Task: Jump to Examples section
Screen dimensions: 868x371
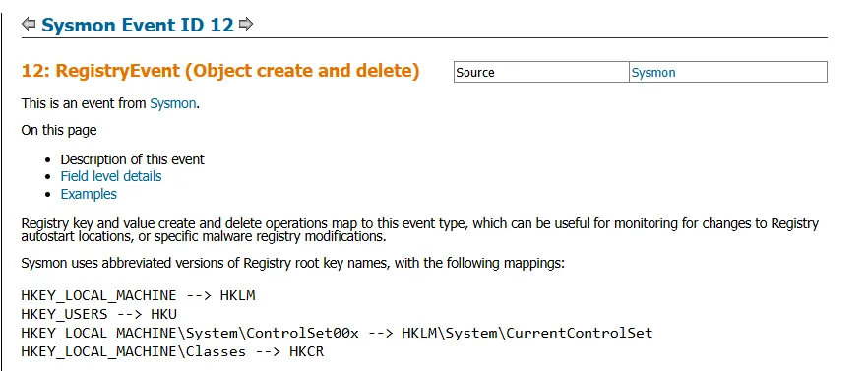Action: click(x=89, y=195)
